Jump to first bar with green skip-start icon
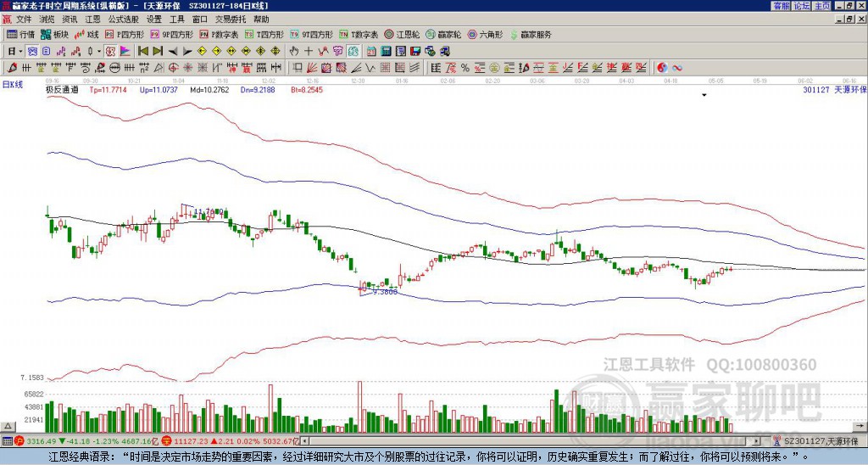This screenshot has width=868, height=465. click(x=142, y=52)
